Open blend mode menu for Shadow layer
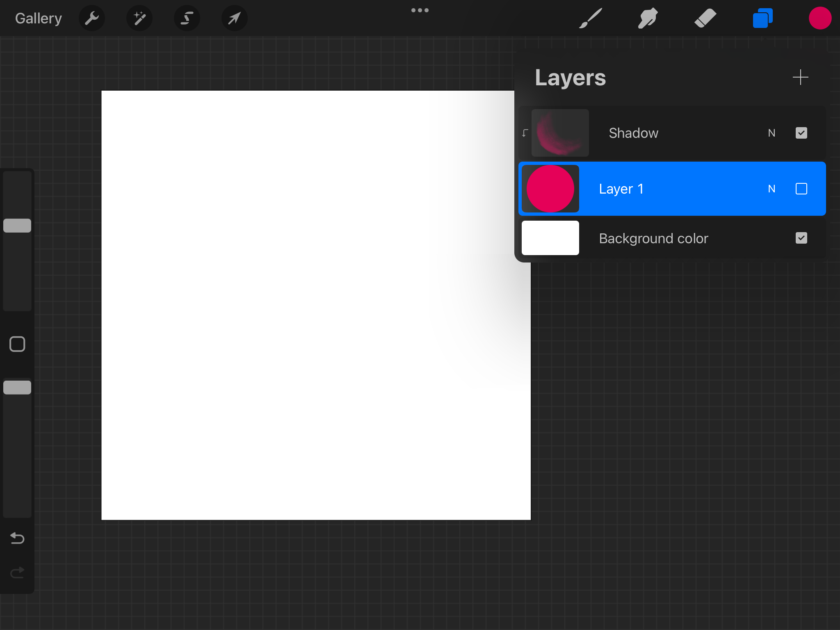 (x=772, y=133)
